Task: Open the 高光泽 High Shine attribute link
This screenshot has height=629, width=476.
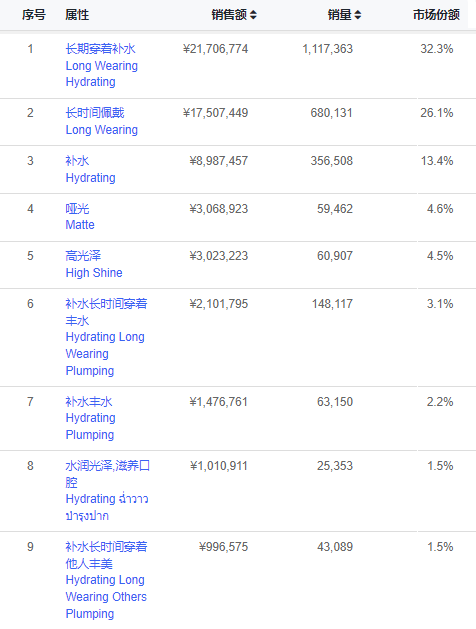Action: point(94,264)
